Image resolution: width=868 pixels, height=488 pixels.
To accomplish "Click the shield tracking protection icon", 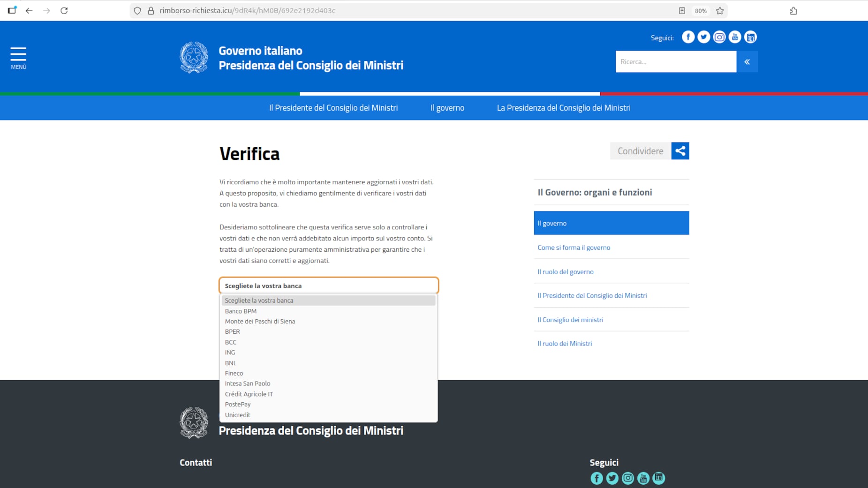I will 137,10.
